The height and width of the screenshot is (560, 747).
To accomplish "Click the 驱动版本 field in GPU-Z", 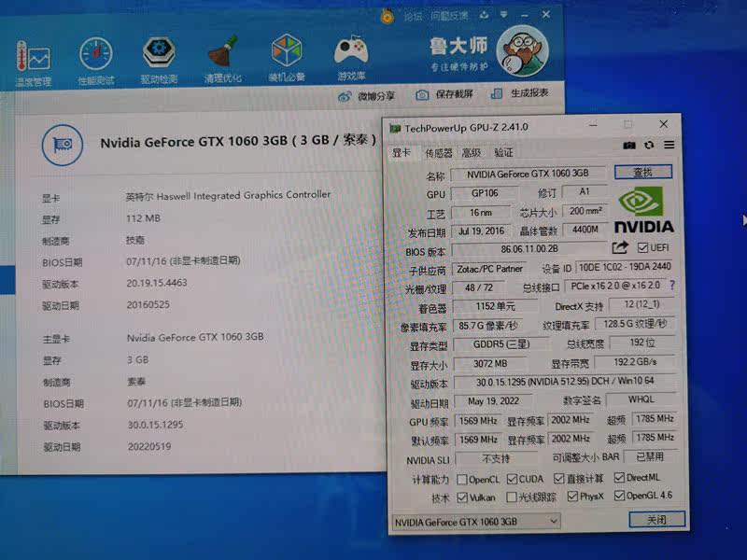I will 565,382.
